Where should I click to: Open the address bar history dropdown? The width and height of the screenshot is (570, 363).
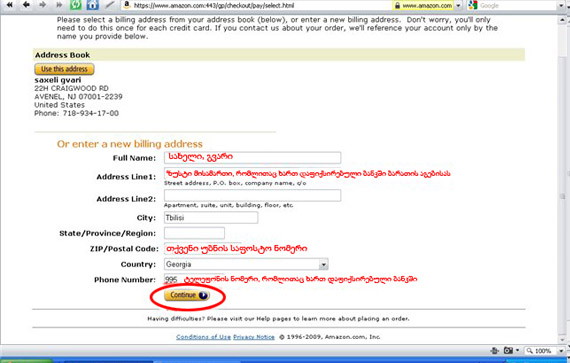pyautogui.click(x=458, y=5)
